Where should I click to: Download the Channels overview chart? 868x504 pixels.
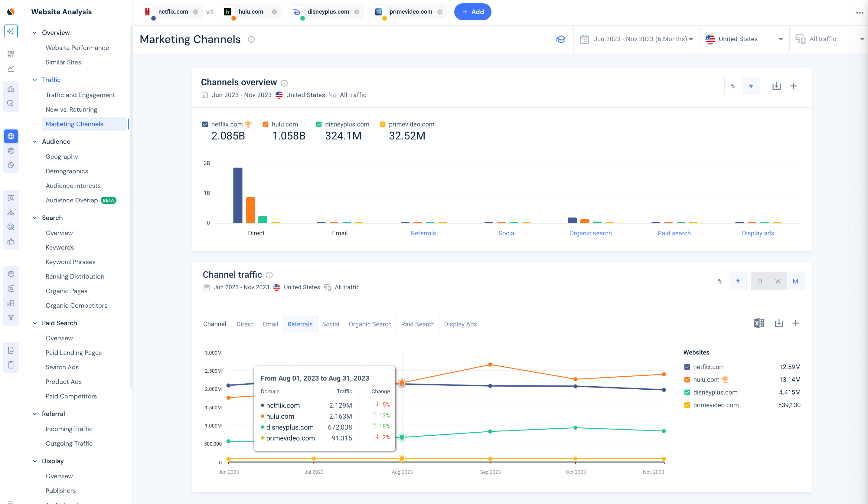[x=776, y=86]
